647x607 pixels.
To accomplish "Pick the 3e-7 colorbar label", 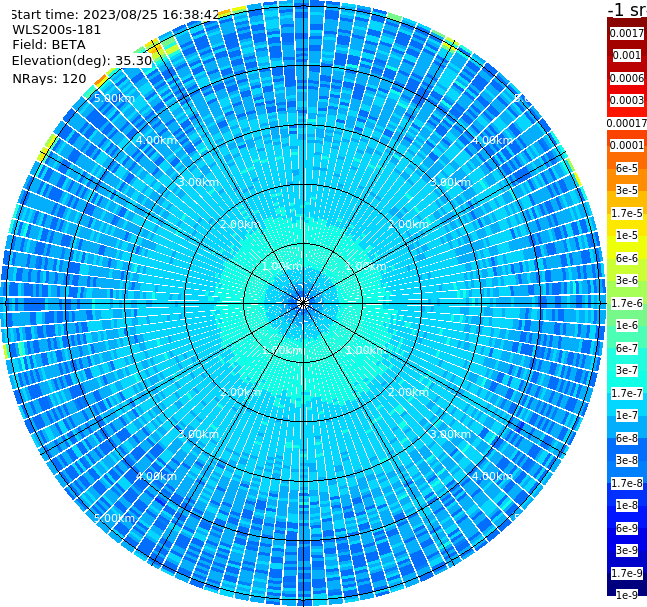I will (627, 370).
